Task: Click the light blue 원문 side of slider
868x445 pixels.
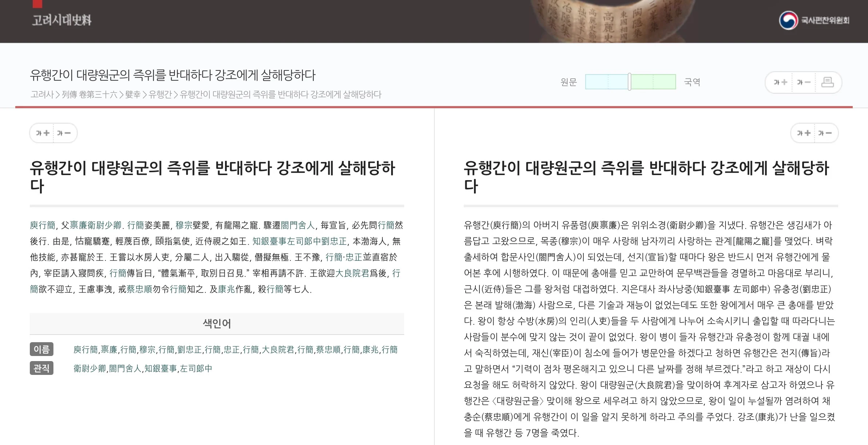Action: [607, 82]
